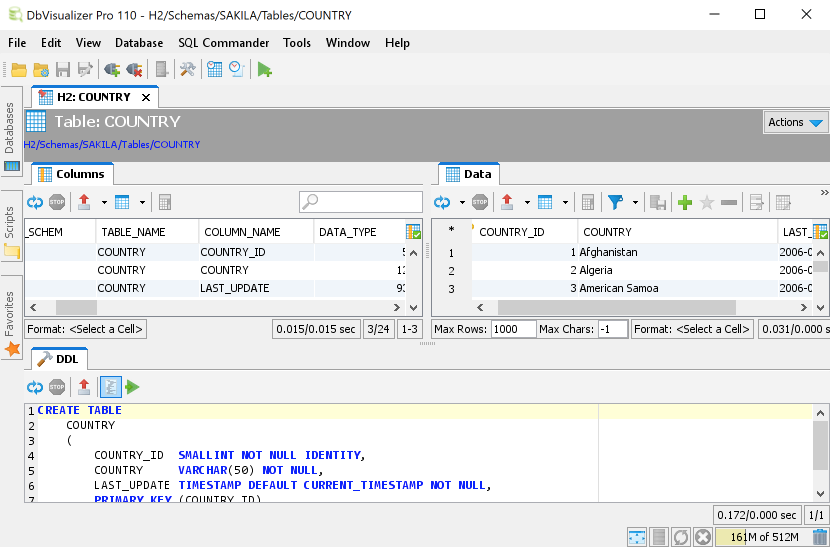Click the trash can garbage-collect icon in status bar
This screenshot has height=547, width=830.
pos(819,536)
